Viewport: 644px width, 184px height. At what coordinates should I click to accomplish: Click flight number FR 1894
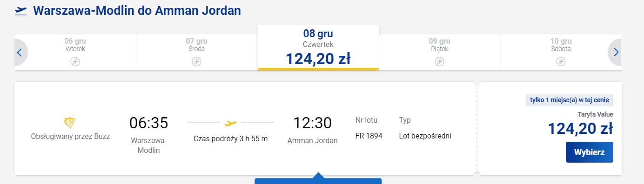coord(369,136)
